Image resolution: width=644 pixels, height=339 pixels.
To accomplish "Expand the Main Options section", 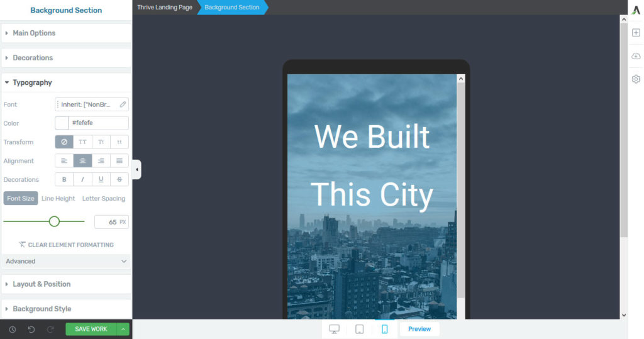I will [66, 33].
